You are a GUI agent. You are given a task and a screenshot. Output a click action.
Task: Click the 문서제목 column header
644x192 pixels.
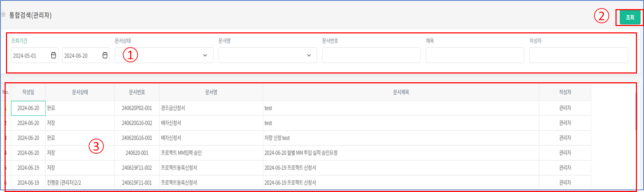(401, 92)
